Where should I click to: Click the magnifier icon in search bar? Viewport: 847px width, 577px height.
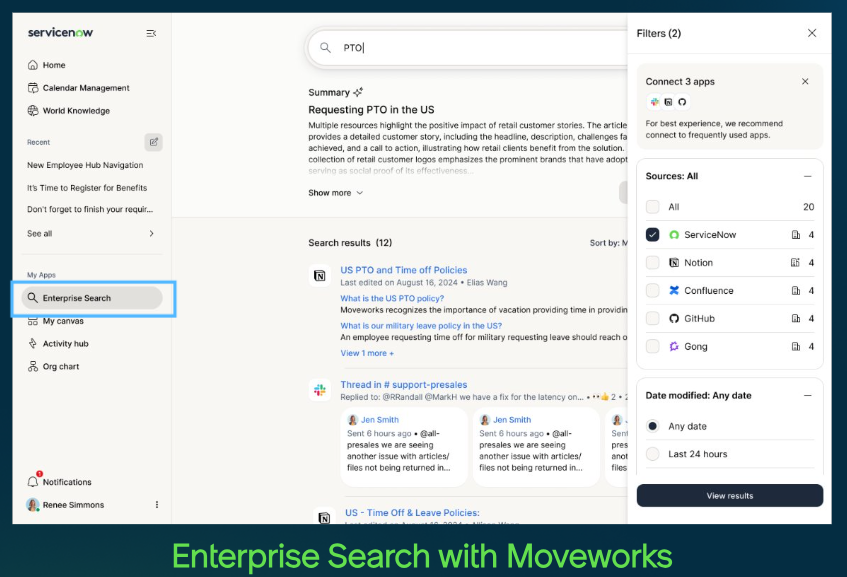click(325, 48)
